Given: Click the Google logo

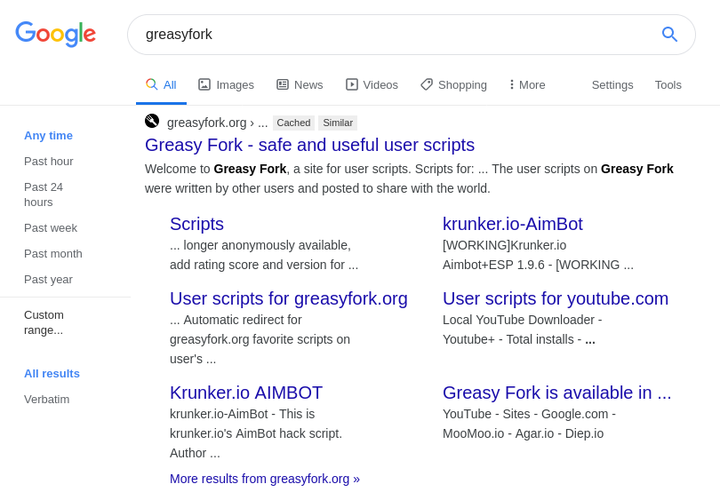Looking at the screenshot, I should pyautogui.click(x=56, y=34).
